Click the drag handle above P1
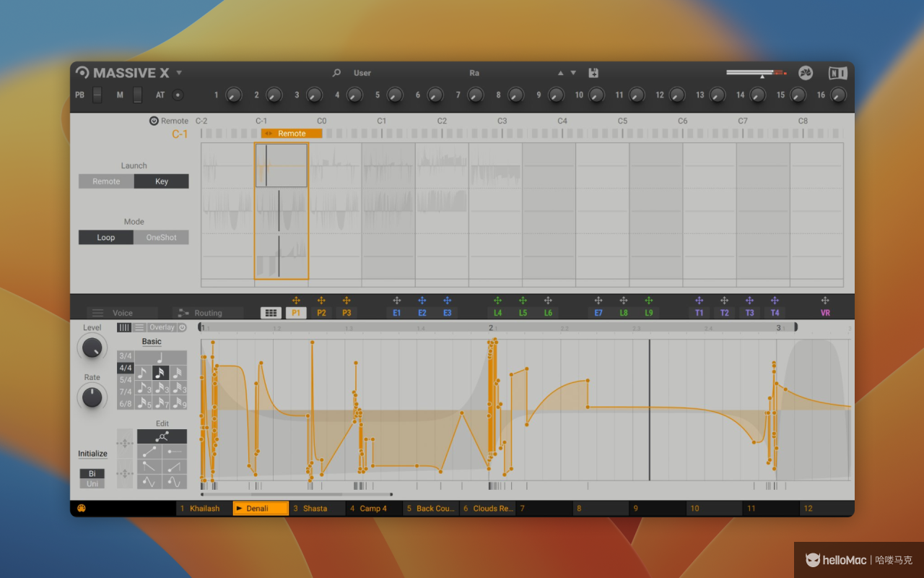The height and width of the screenshot is (578, 924). pyautogui.click(x=296, y=301)
